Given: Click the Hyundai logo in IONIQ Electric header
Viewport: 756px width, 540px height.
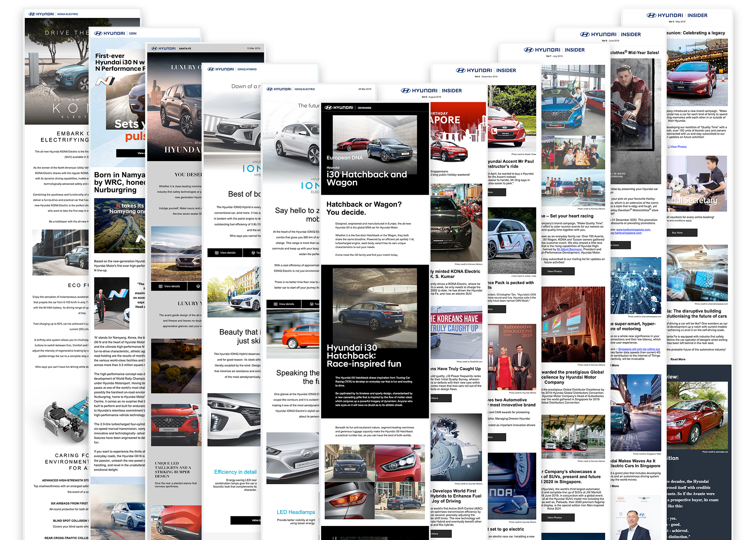Looking at the screenshot, I should (279, 89).
